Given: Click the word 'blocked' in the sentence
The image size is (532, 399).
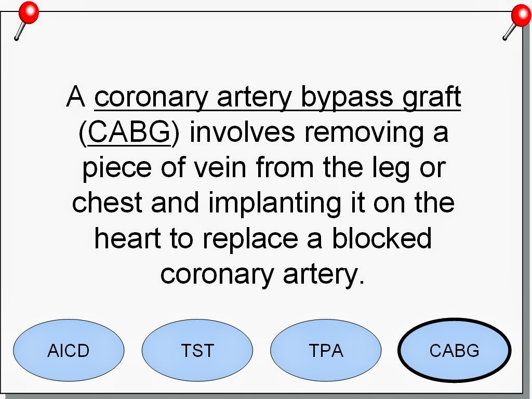Looking at the screenshot, I should coord(381,238).
